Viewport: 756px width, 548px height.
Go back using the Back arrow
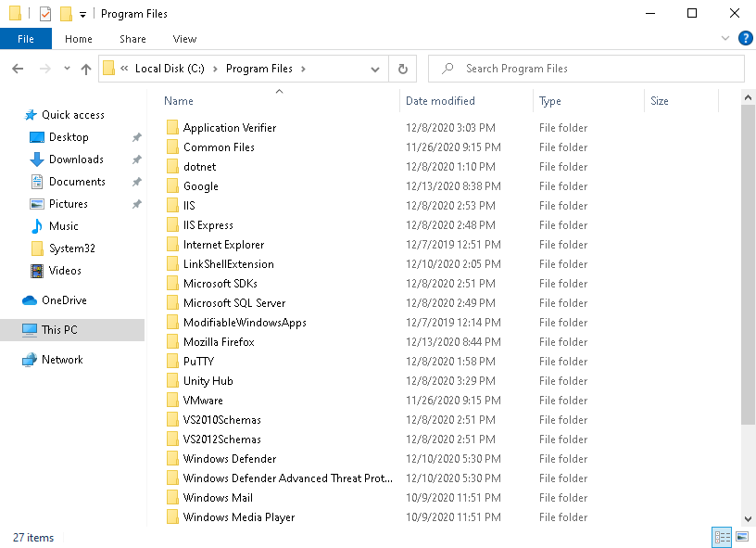point(18,69)
